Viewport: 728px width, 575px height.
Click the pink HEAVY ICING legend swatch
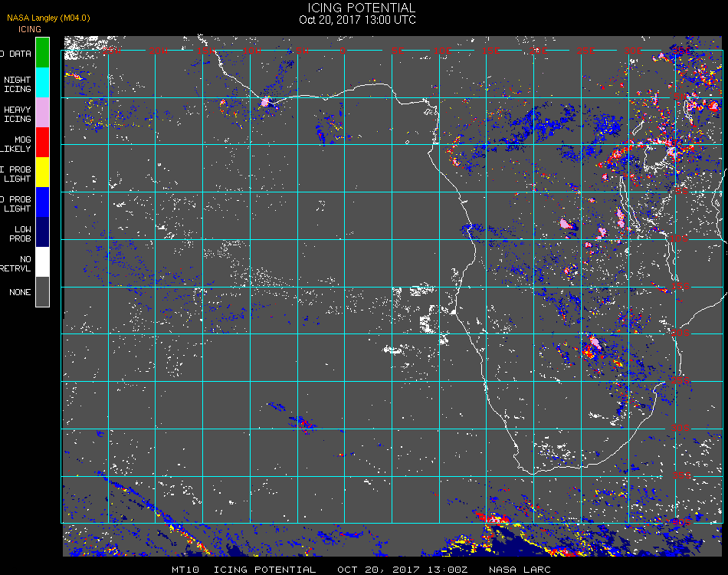pos(42,113)
